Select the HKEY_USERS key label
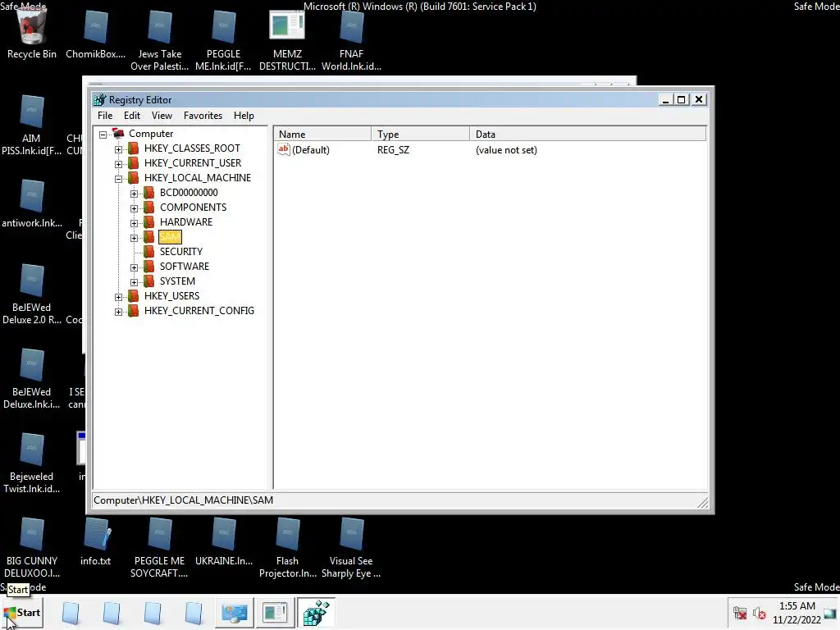Viewport: 840px width, 630px height. coord(171,295)
